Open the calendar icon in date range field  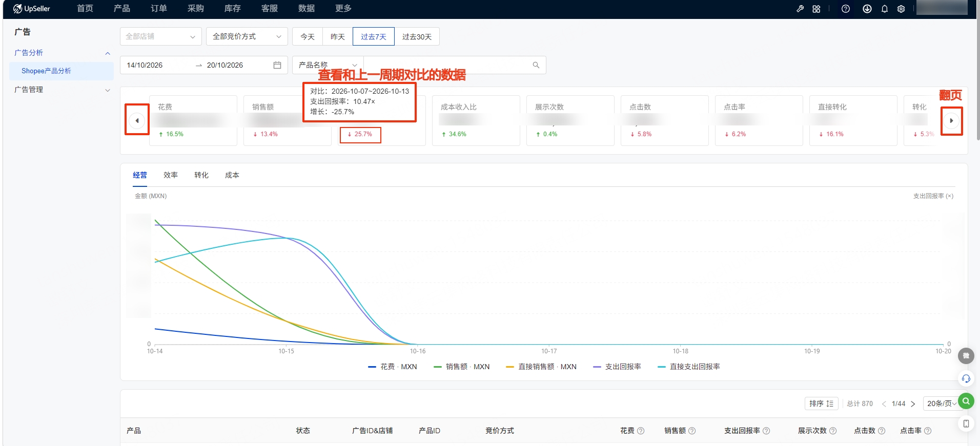277,65
